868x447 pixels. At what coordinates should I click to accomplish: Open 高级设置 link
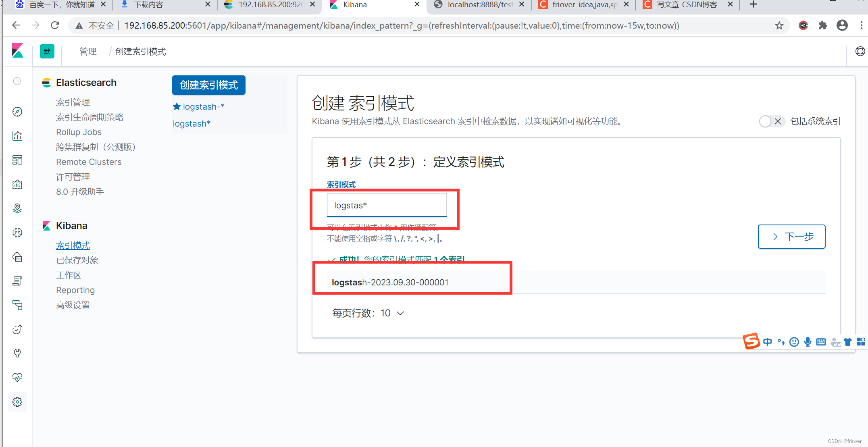pos(73,305)
